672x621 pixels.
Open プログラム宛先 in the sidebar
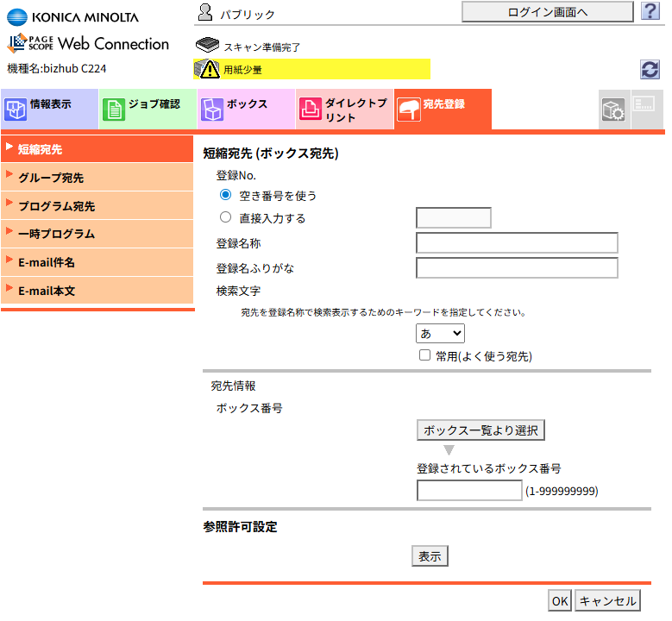point(97,206)
